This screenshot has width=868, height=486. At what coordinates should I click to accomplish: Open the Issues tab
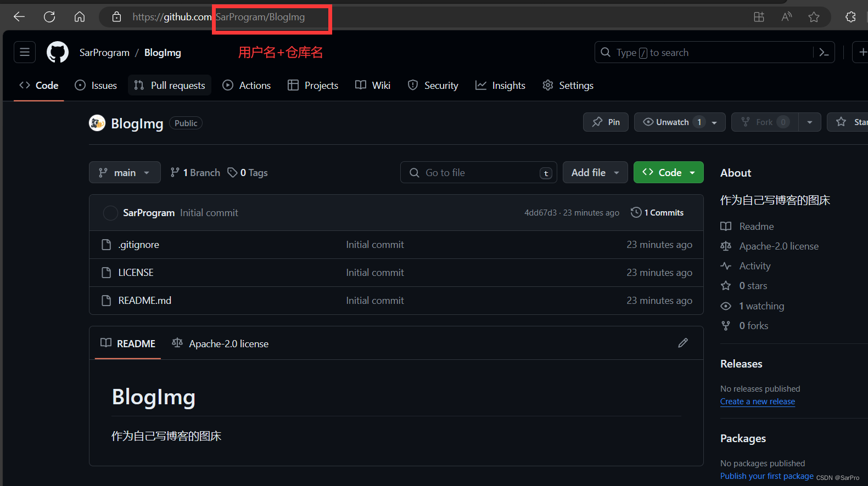pyautogui.click(x=96, y=85)
